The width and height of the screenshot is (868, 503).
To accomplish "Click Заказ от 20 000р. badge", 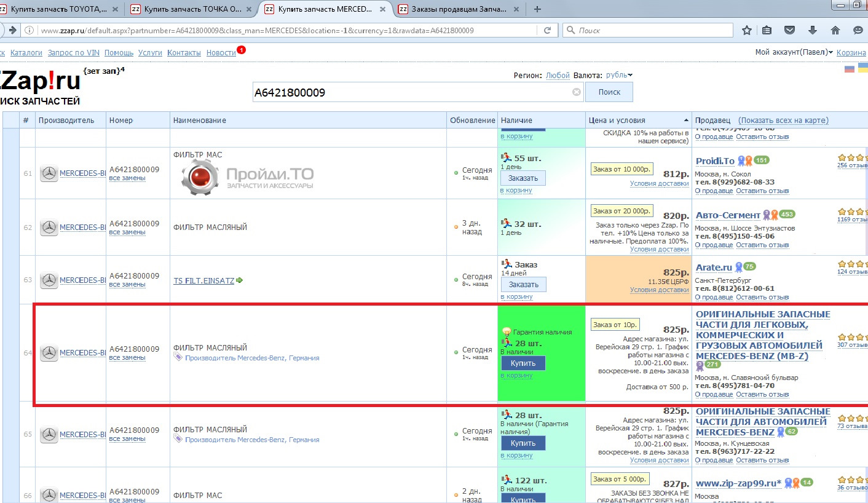I will [x=621, y=211].
